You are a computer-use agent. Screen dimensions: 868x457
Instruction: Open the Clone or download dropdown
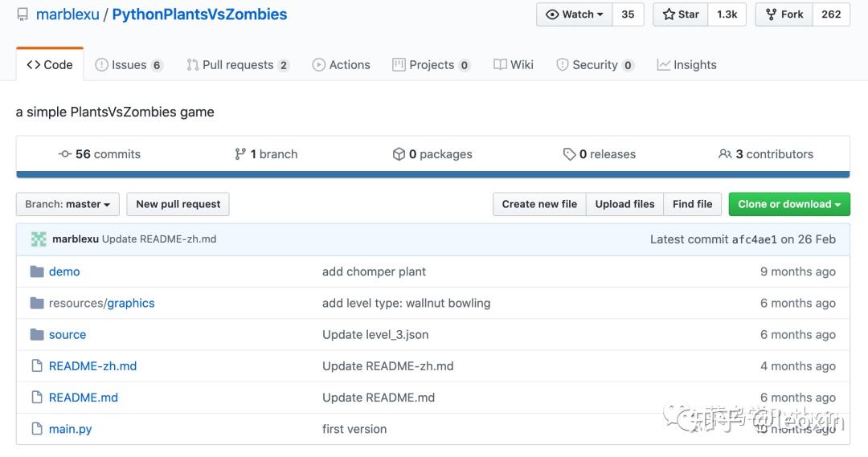tap(788, 204)
